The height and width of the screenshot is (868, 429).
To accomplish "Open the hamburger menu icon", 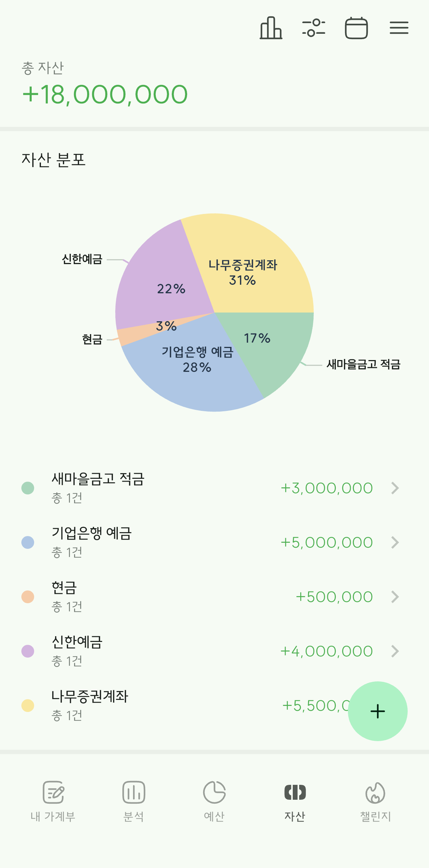I will pyautogui.click(x=399, y=28).
